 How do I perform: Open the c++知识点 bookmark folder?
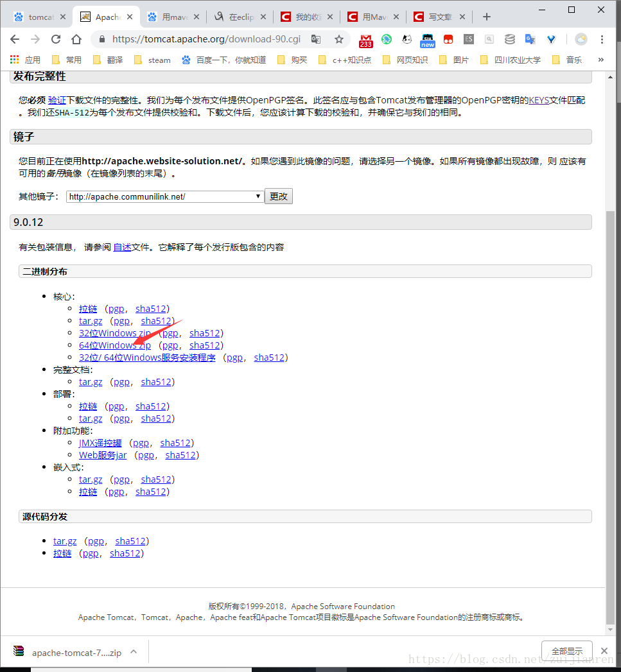pos(345,60)
